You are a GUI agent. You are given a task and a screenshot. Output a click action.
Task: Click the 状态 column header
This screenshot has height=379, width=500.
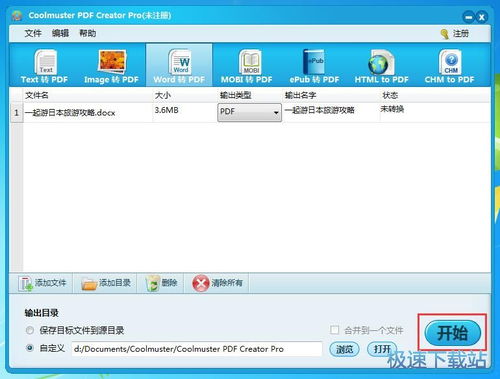(435, 95)
